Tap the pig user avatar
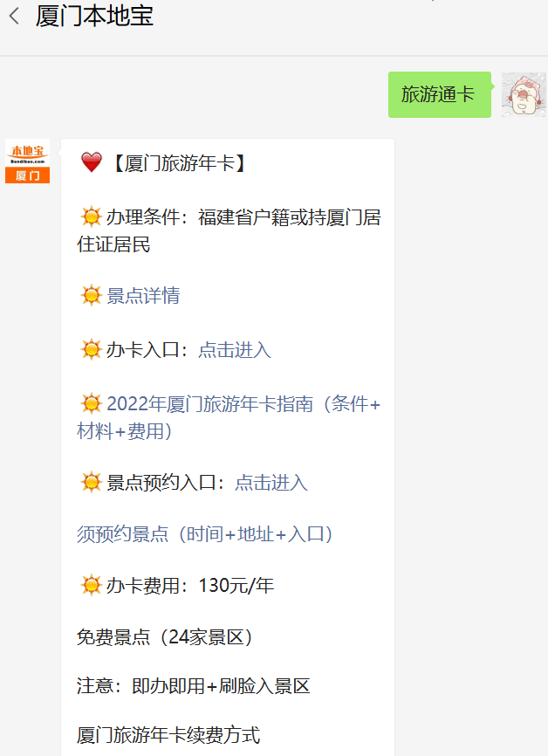This screenshot has height=756, width=548. click(524, 94)
